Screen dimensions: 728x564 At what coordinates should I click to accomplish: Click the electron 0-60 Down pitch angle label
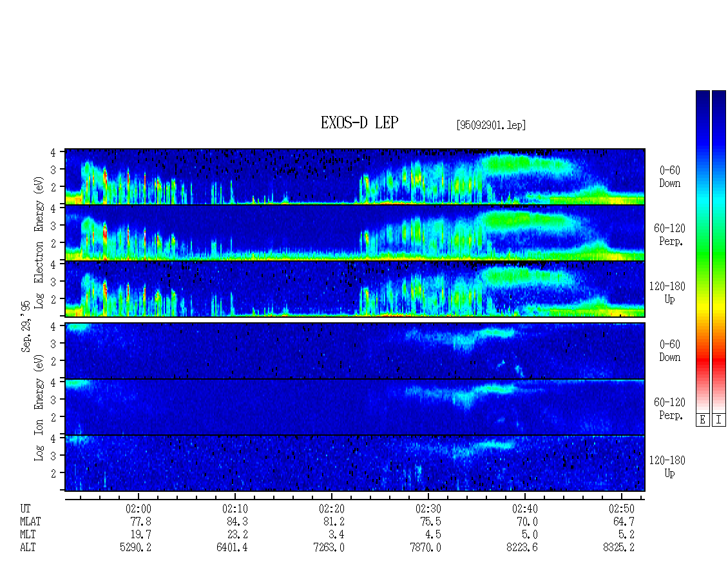[x=669, y=177]
